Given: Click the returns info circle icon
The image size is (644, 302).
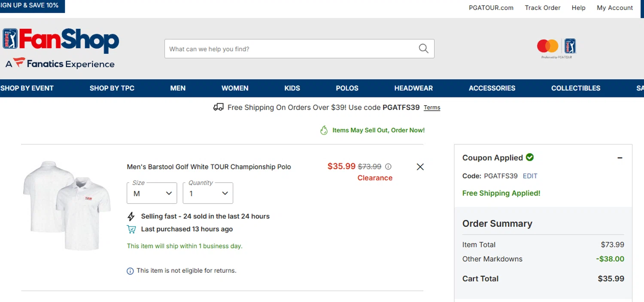Looking at the screenshot, I should point(130,271).
